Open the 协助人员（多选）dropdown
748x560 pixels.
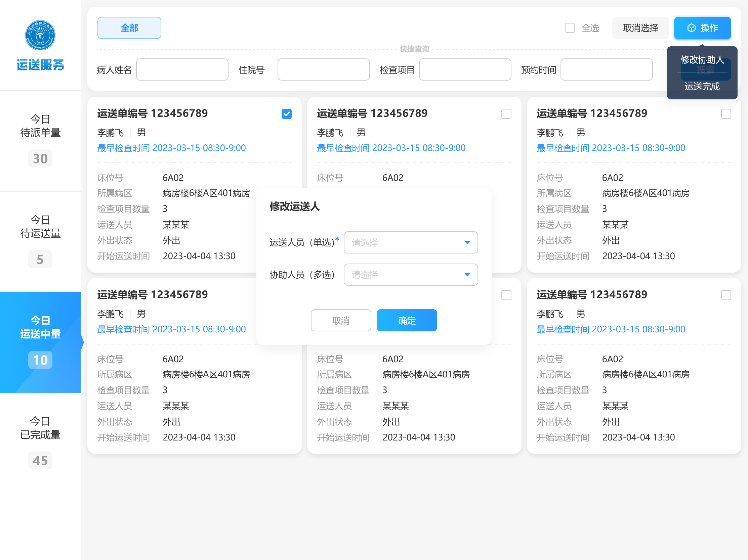(x=411, y=275)
